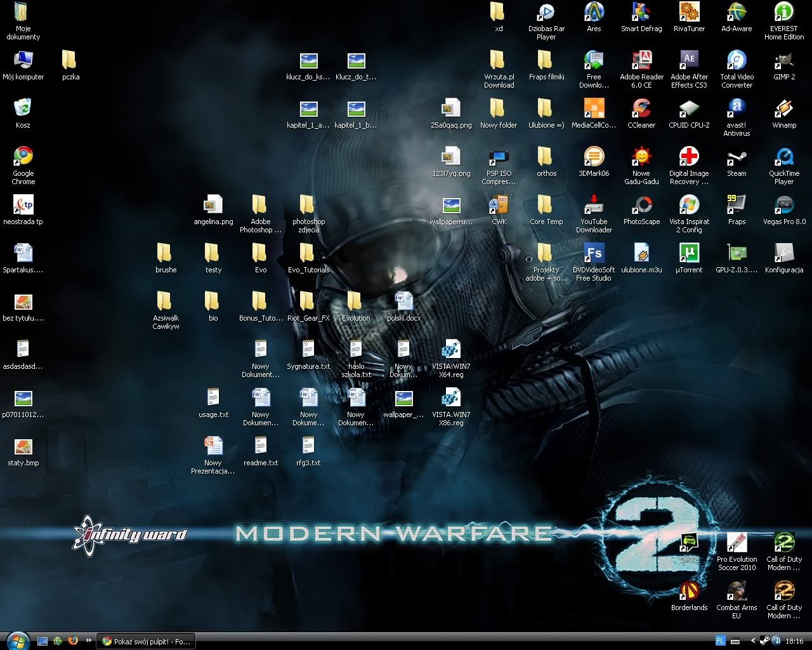Select ulubione.m3u playlist file
812x650 pixels.
(x=641, y=258)
